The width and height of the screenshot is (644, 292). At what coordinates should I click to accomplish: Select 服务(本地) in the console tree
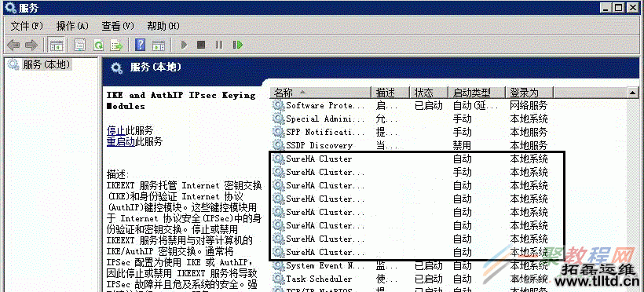click(x=47, y=64)
